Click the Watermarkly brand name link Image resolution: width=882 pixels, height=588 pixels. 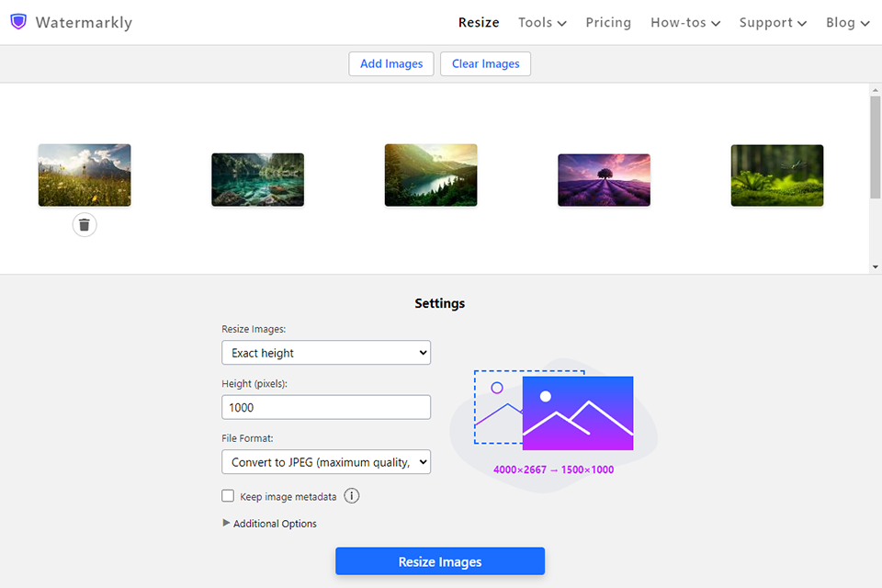(84, 22)
